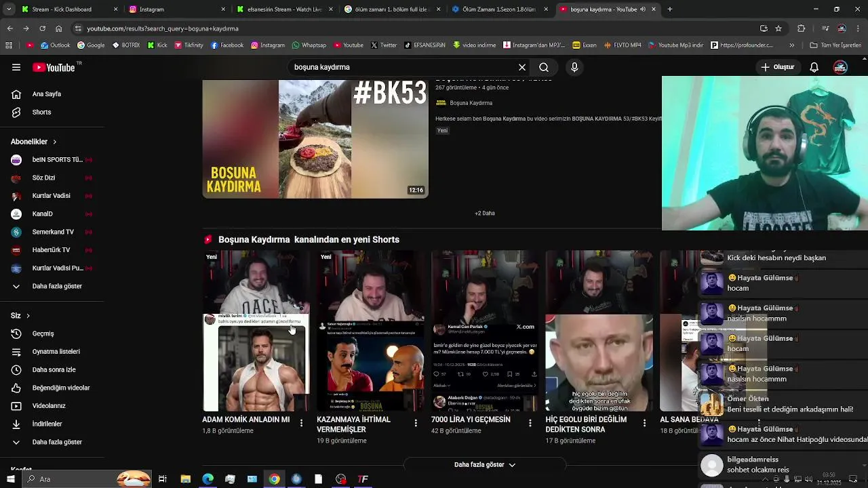Open Beğendiğim videolar list
Screen dimensions: 868x488
pos(60,388)
